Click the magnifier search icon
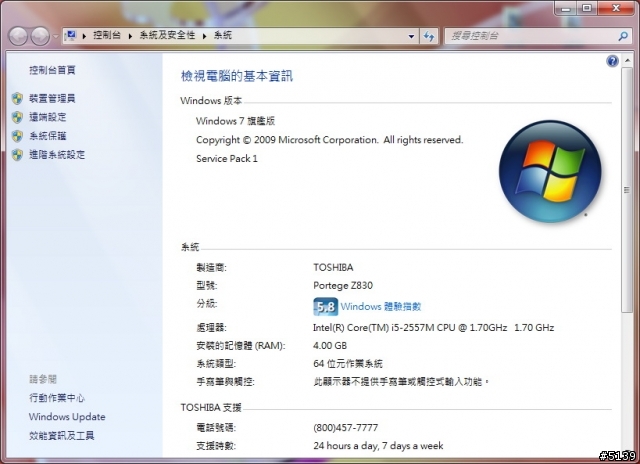Screen dimensions: 640x464 tap(623, 36)
